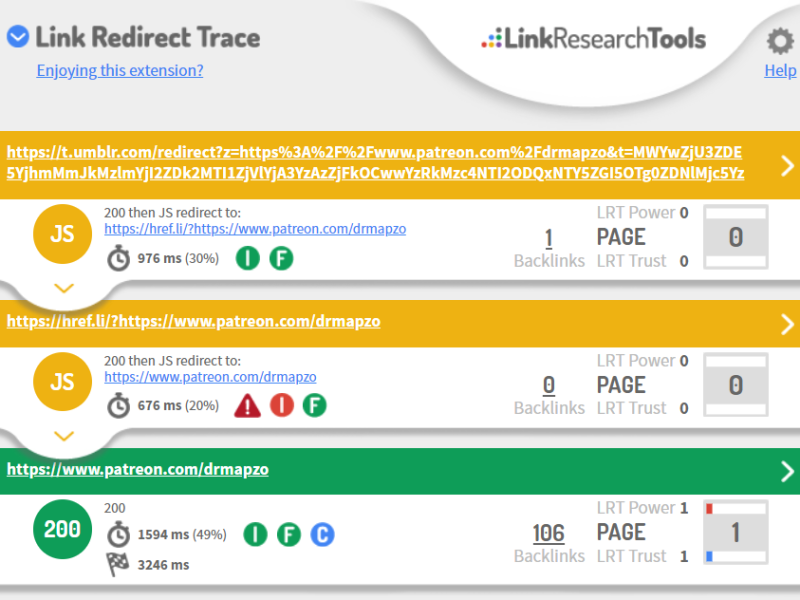Click the down chevron below first JS badge
The height and width of the screenshot is (600, 800).
coord(63,288)
